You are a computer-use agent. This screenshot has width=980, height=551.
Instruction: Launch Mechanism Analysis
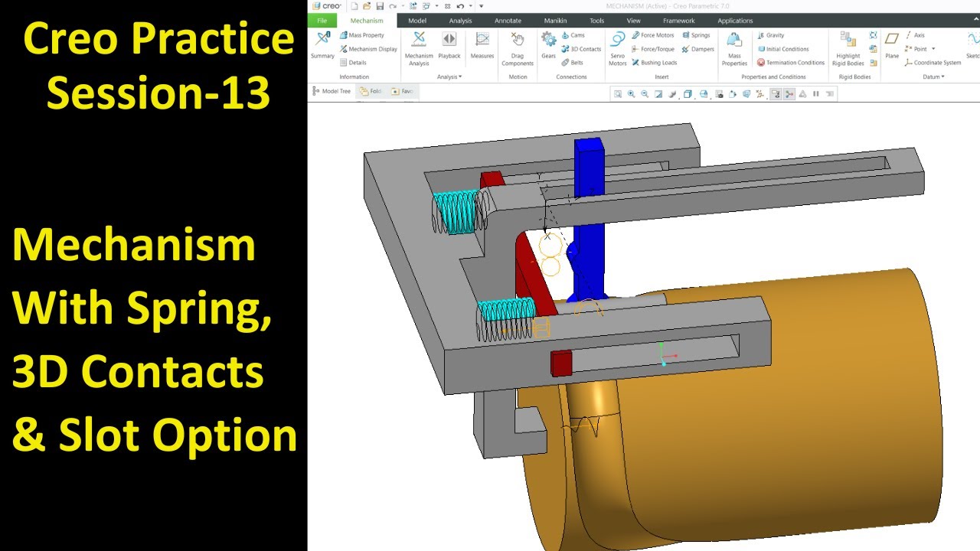tap(419, 47)
